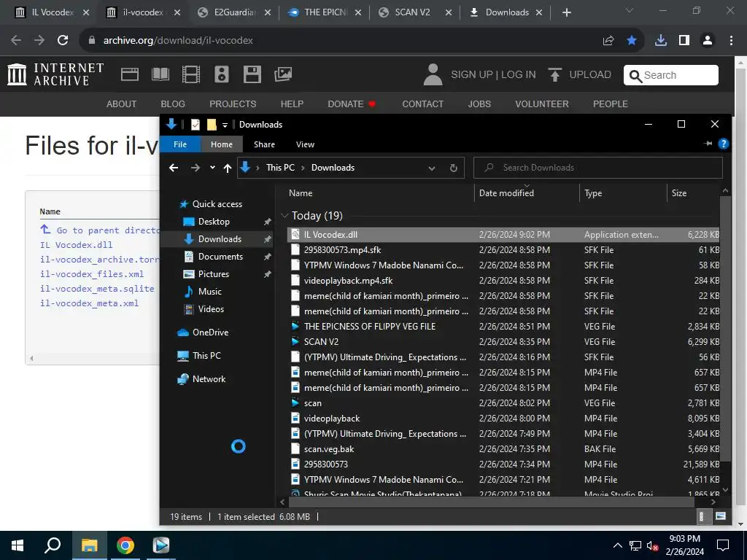Viewport: 747px width, 560px height.
Task: Open the Internet Archive web icon
Action: tap(130, 74)
